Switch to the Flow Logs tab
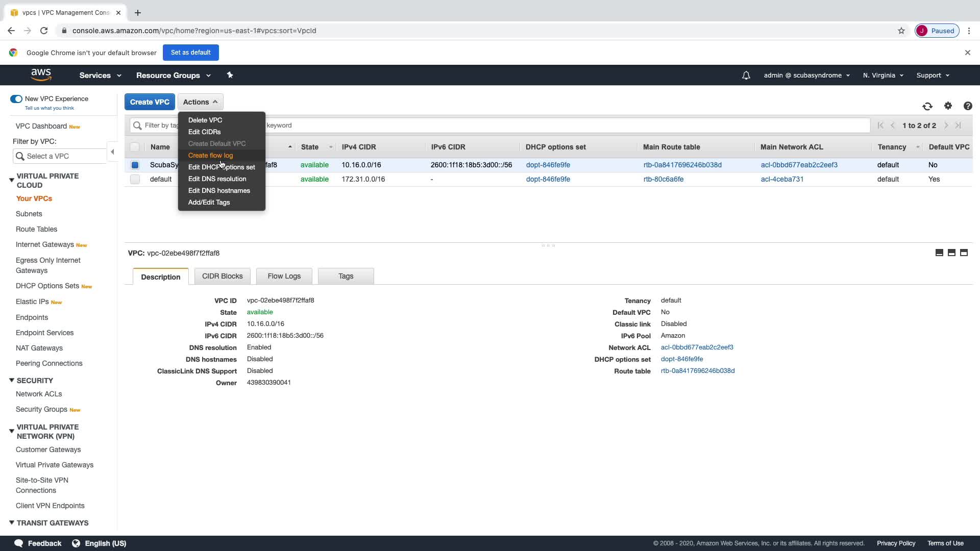Viewport: 980px width, 551px height. 284,276
